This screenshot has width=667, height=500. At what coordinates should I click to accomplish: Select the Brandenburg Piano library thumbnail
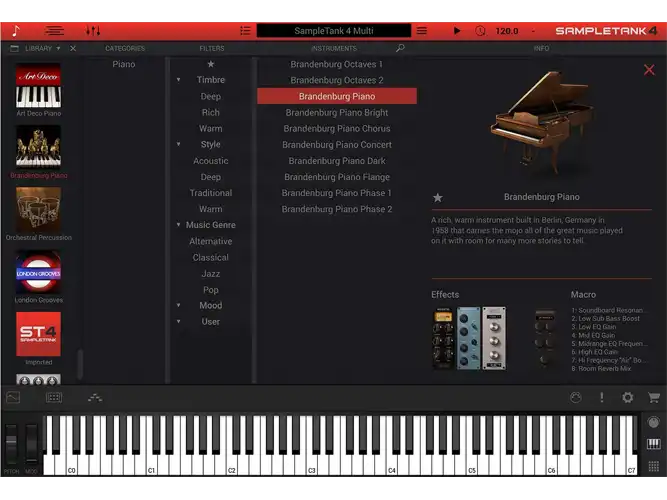(38, 147)
